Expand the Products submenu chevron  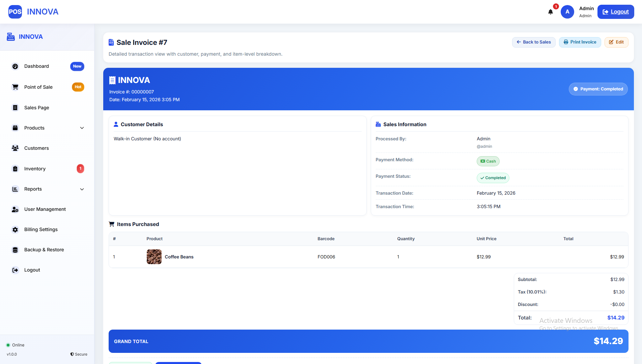click(x=82, y=128)
